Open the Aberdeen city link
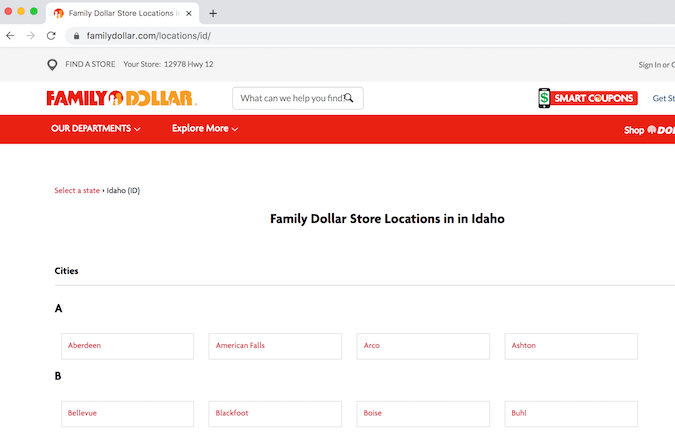675x436 pixels. [x=127, y=346]
